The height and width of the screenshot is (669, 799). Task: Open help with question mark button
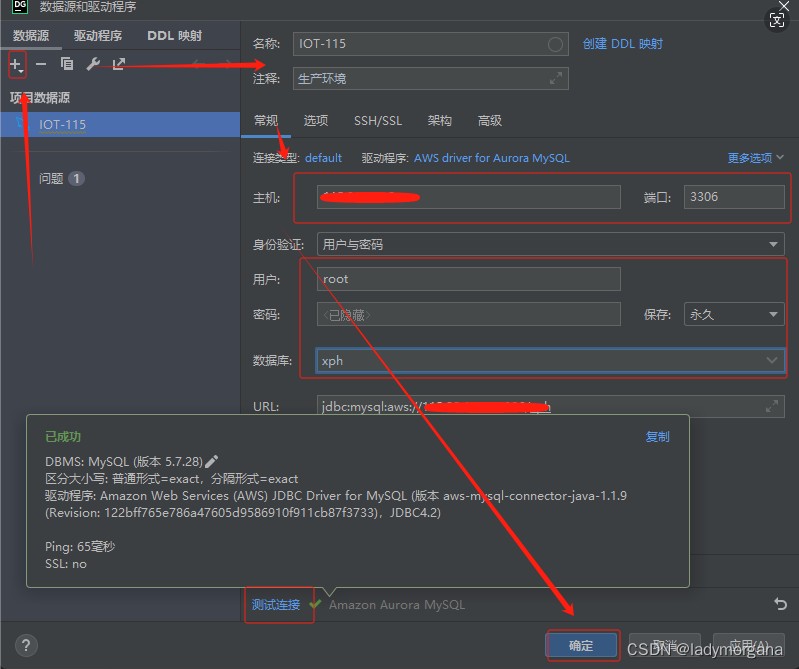pos(26,646)
